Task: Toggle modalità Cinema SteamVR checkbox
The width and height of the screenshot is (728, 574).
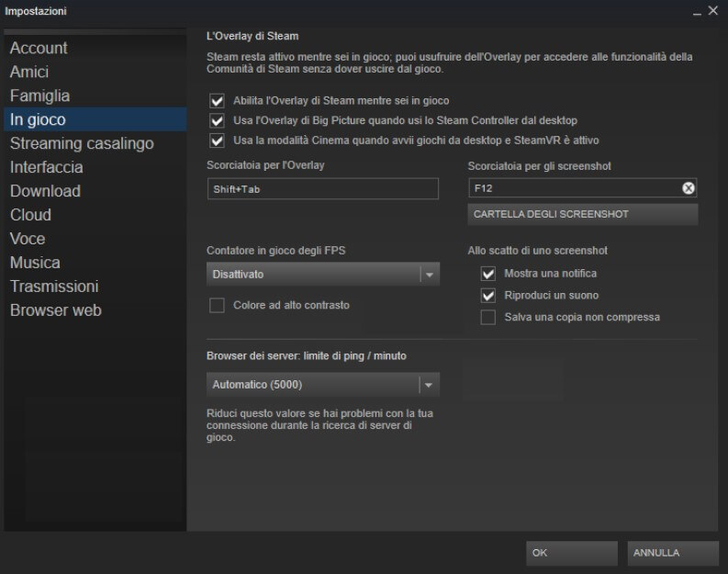Action: 217,141
